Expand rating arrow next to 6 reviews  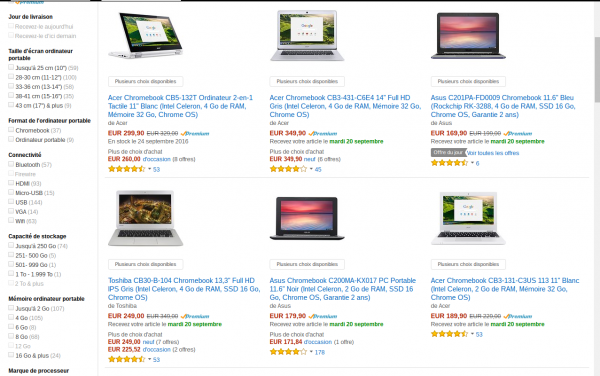pos(472,163)
